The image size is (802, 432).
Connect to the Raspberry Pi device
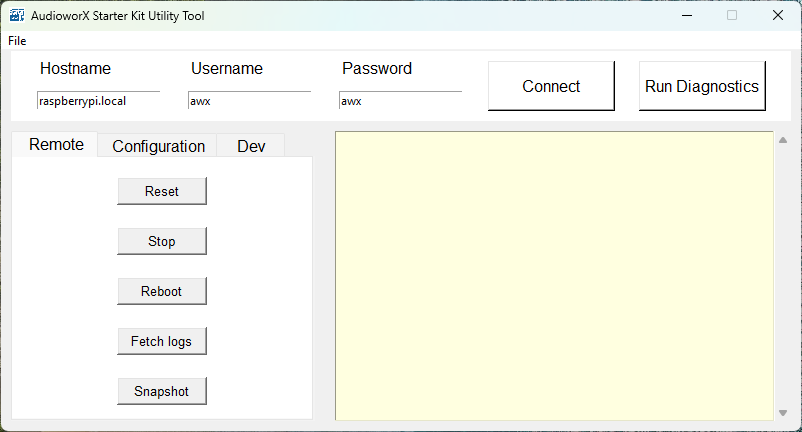tap(551, 86)
